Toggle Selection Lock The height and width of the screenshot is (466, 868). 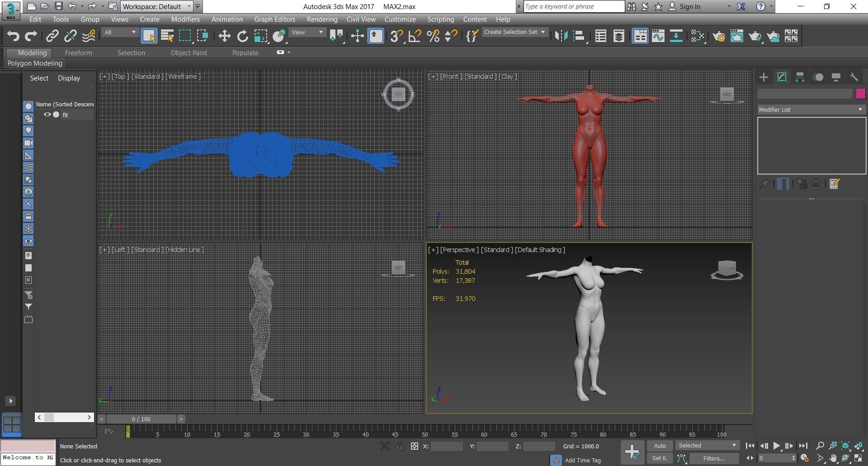tap(400, 446)
